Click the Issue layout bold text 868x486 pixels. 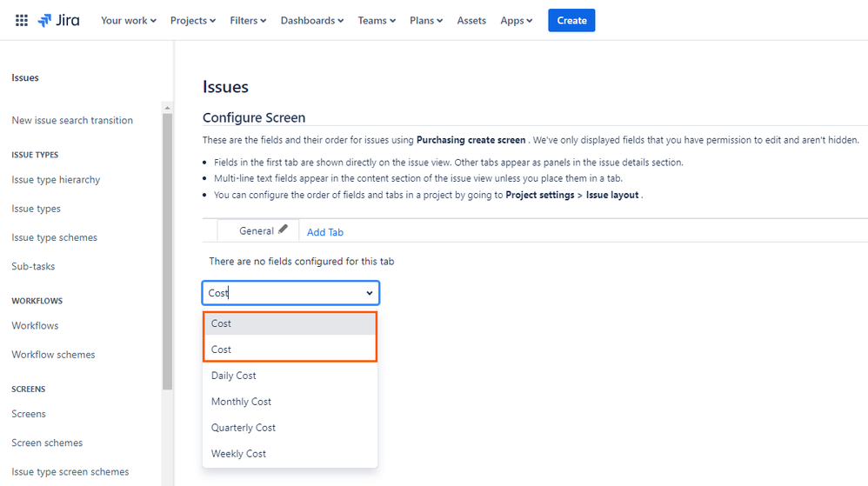(x=612, y=195)
